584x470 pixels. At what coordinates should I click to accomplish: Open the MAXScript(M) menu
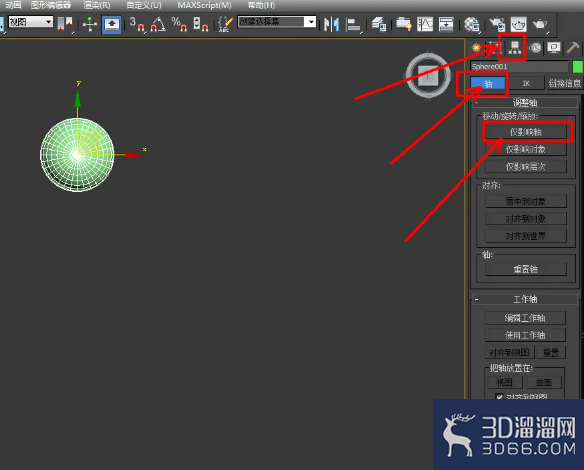(204, 5)
